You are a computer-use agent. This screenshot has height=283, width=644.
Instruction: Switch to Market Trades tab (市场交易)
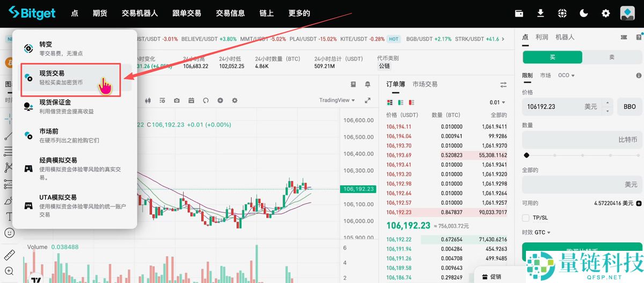[x=425, y=84]
